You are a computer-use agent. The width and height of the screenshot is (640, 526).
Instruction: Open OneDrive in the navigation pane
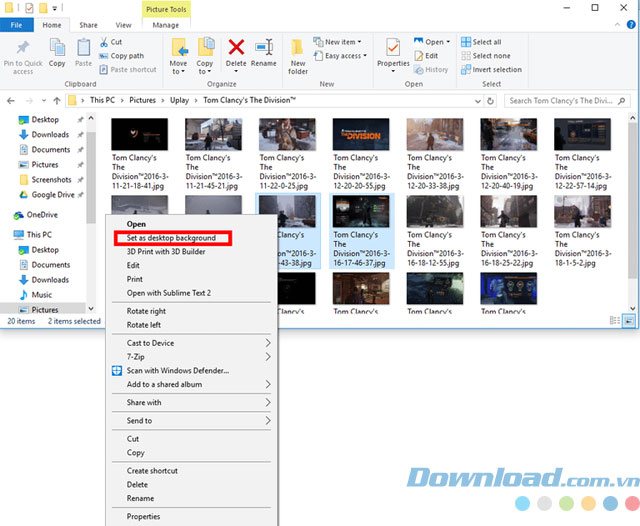point(41,215)
